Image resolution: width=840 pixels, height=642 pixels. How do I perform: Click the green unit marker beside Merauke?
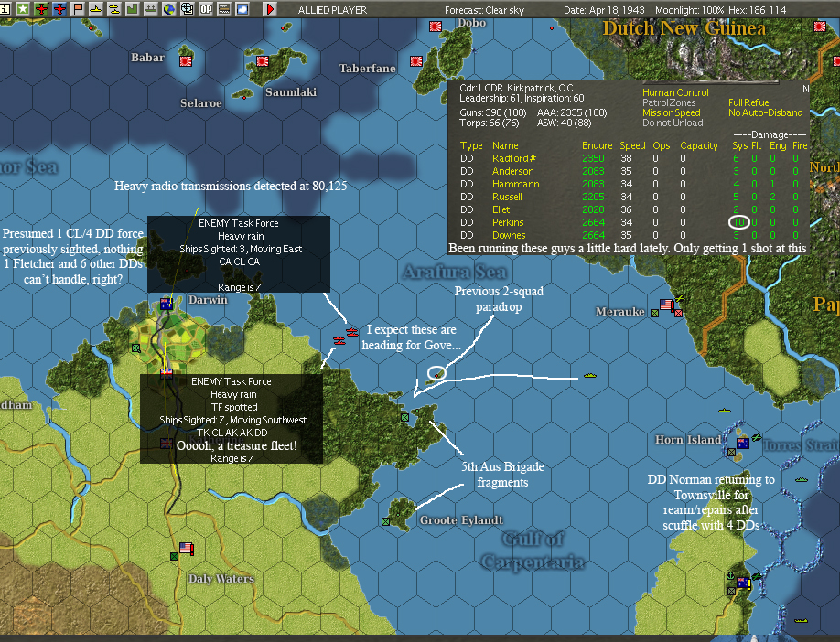point(654,314)
